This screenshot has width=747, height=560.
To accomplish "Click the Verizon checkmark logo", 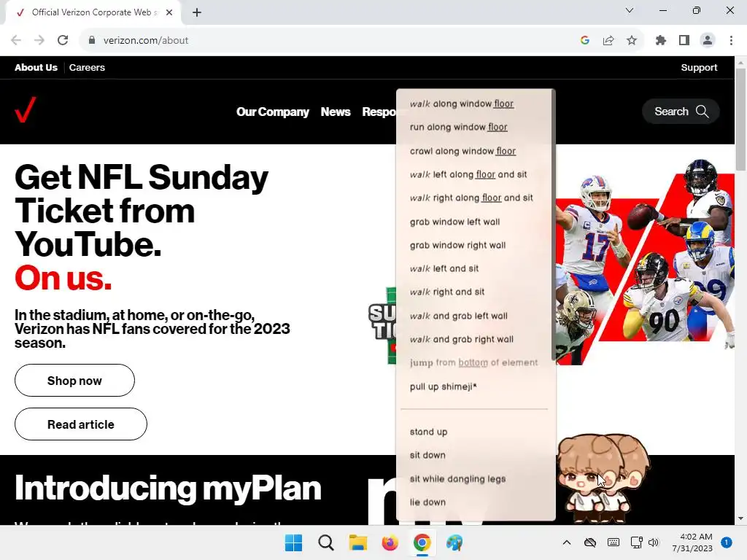I will point(26,110).
